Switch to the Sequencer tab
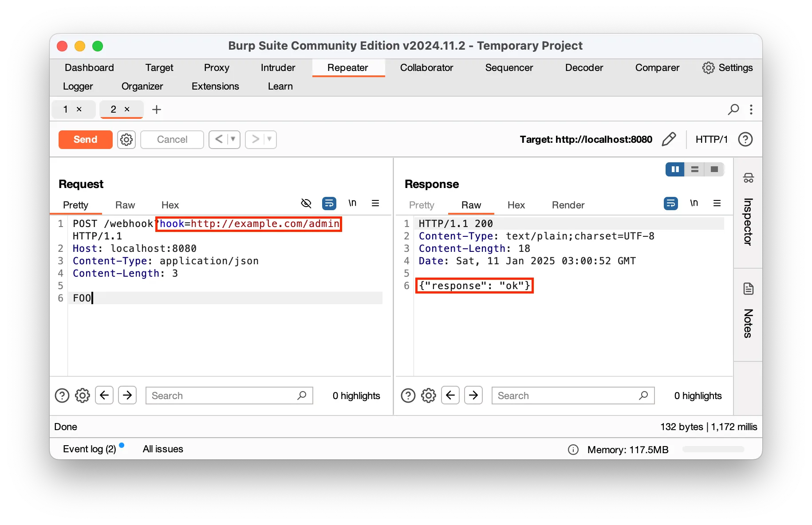This screenshot has width=812, height=525. 509,68
